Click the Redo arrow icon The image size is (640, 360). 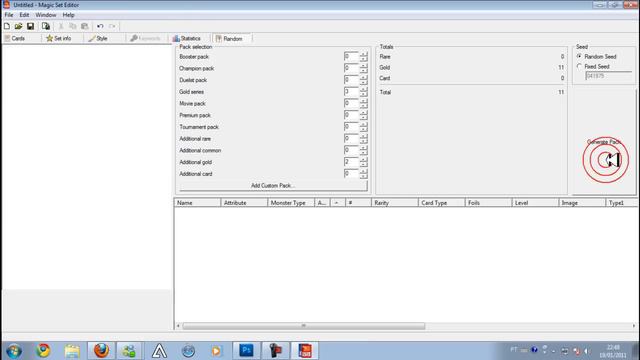(112, 26)
